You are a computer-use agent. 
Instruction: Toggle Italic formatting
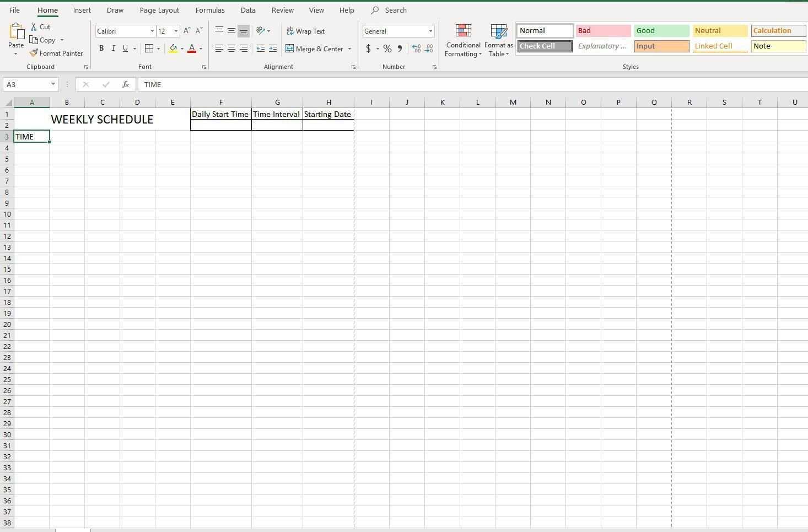click(114, 49)
